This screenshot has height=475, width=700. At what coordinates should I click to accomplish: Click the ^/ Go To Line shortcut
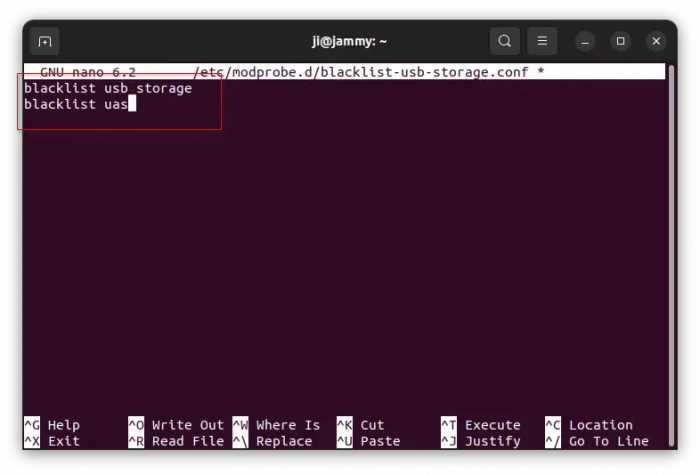point(596,441)
